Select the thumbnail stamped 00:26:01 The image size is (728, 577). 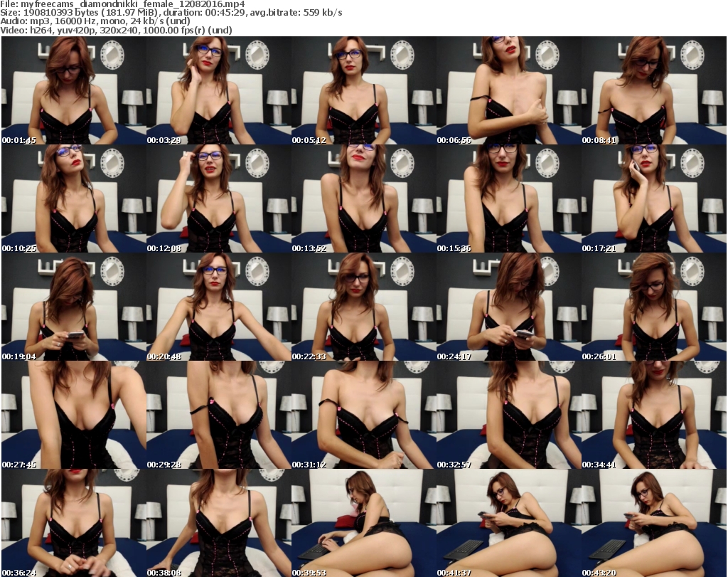654,307
